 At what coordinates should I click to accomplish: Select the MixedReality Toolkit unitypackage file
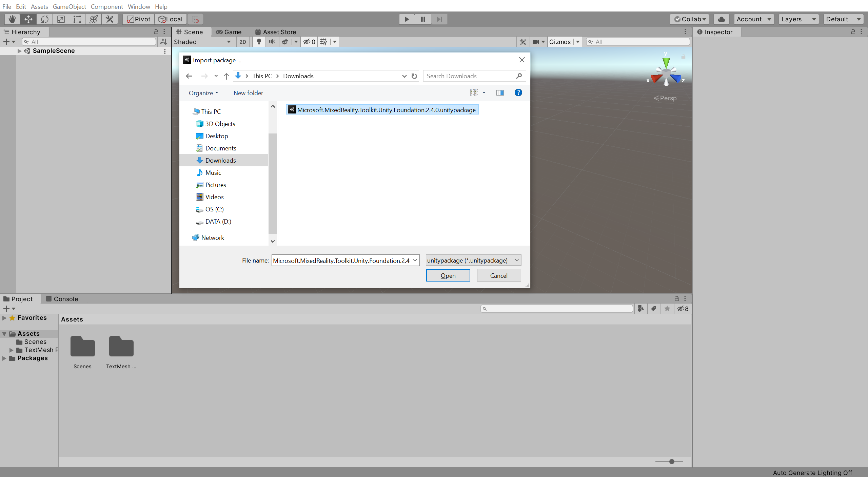[386, 110]
